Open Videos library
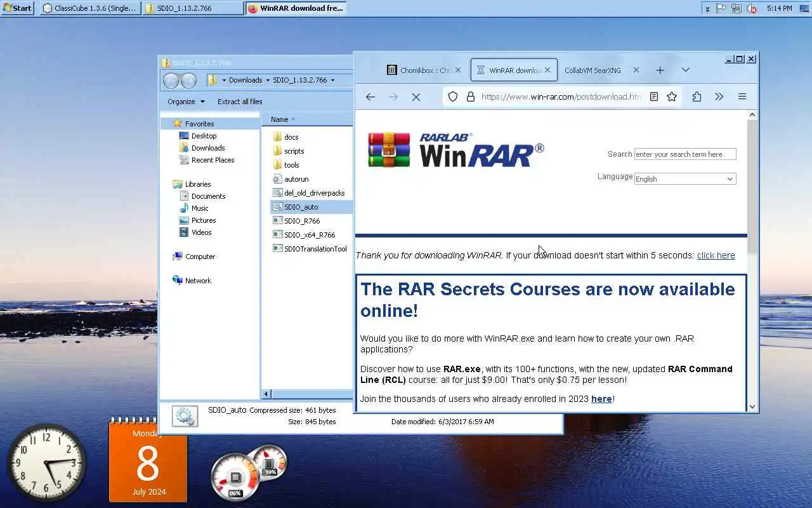The image size is (812, 508). pos(201,232)
